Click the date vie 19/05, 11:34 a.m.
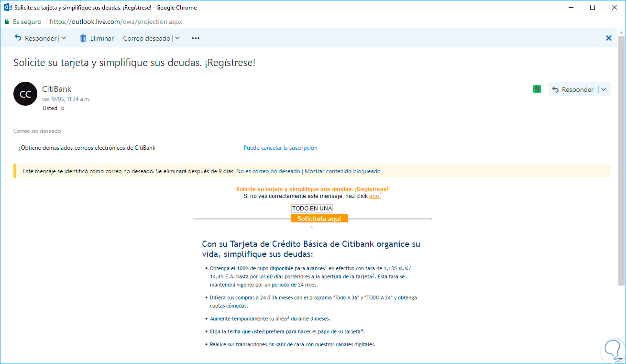Viewport: 626px width, 364px height. pos(66,99)
